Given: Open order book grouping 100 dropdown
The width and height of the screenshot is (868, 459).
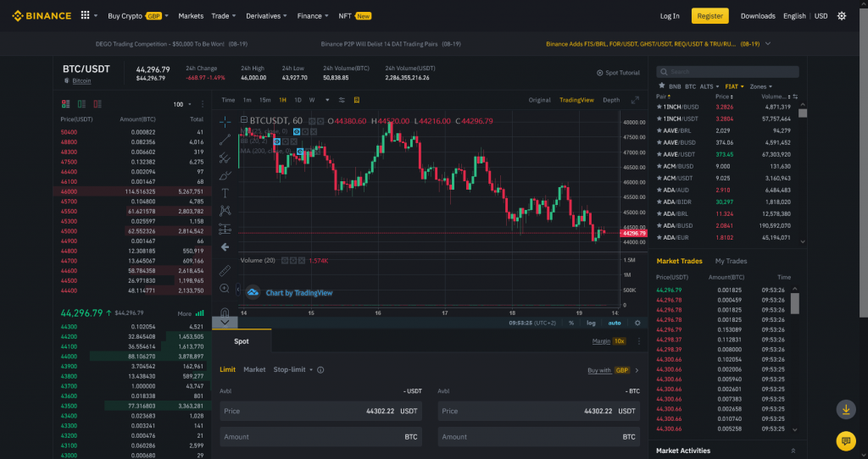Looking at the screenshot, I should tap(182, 104).
